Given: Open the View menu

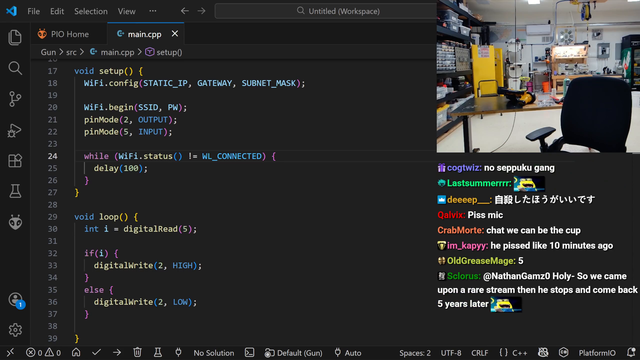Looking at the screenshot, I should (x=127, y=11).
